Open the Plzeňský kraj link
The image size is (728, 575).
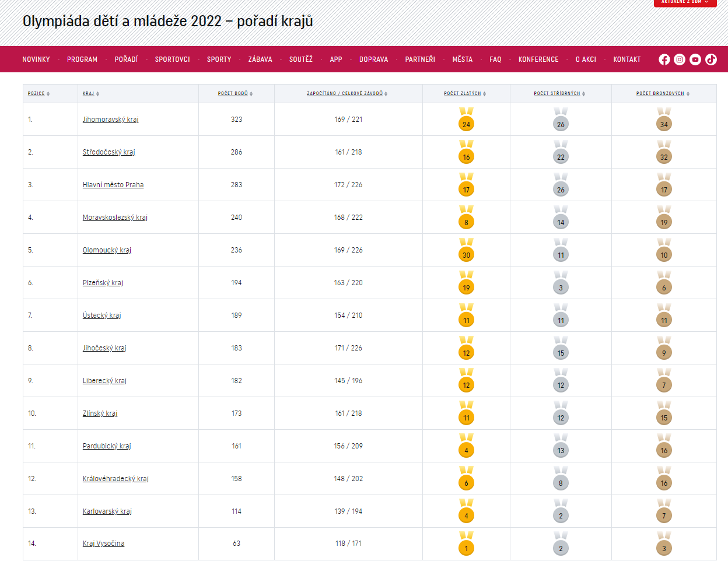point(103,283)
